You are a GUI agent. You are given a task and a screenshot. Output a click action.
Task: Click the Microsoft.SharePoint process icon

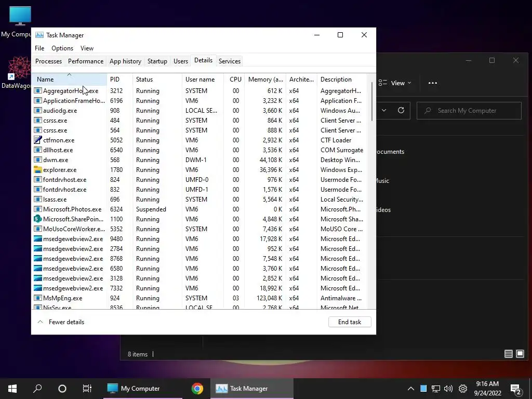coord(37,219)
